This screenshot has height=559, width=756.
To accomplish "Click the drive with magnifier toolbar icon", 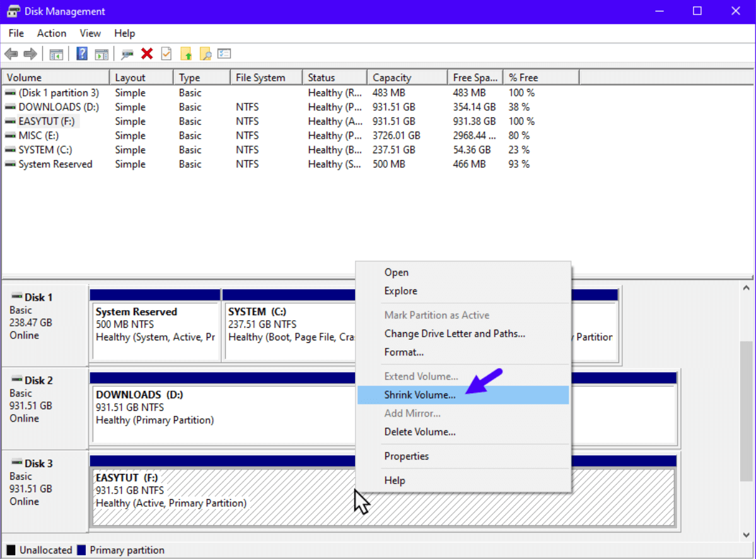I will pyautogui.click(x=127, y=54).
